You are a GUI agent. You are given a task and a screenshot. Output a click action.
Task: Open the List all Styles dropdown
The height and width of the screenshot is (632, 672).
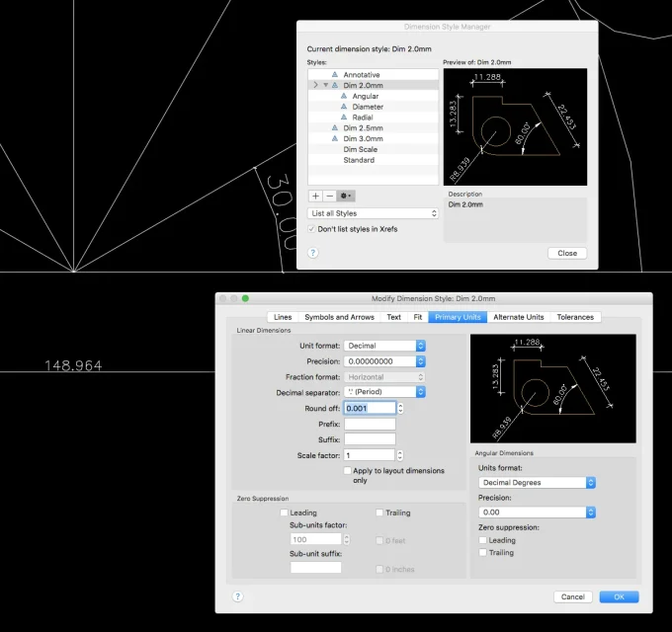click(x=373, y=213)
